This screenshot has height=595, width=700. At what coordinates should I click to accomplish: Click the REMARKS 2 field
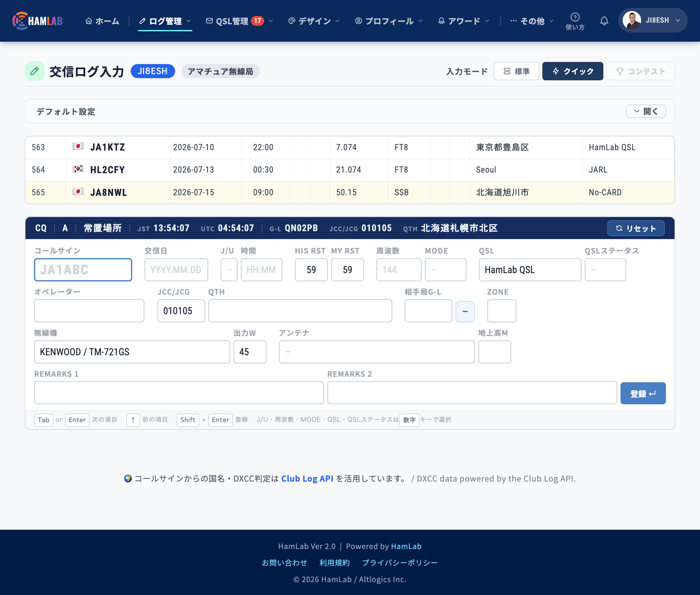pos(472,393)
